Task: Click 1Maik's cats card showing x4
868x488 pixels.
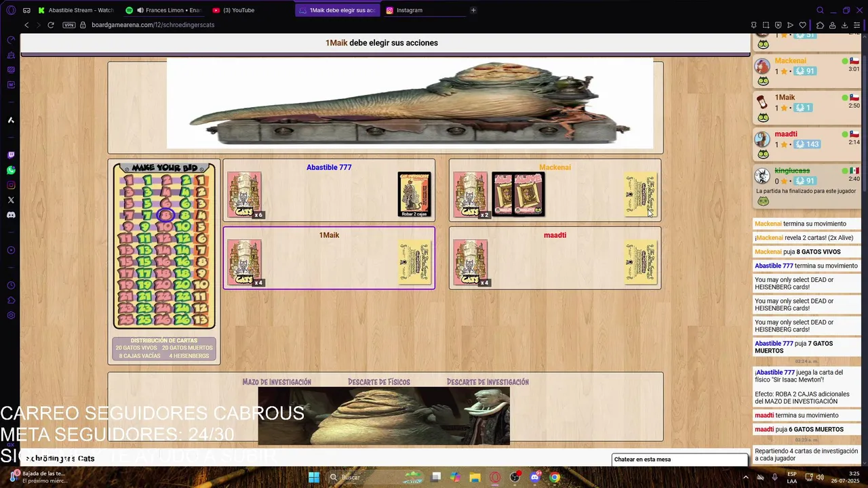Action: (x=244, y=262)
